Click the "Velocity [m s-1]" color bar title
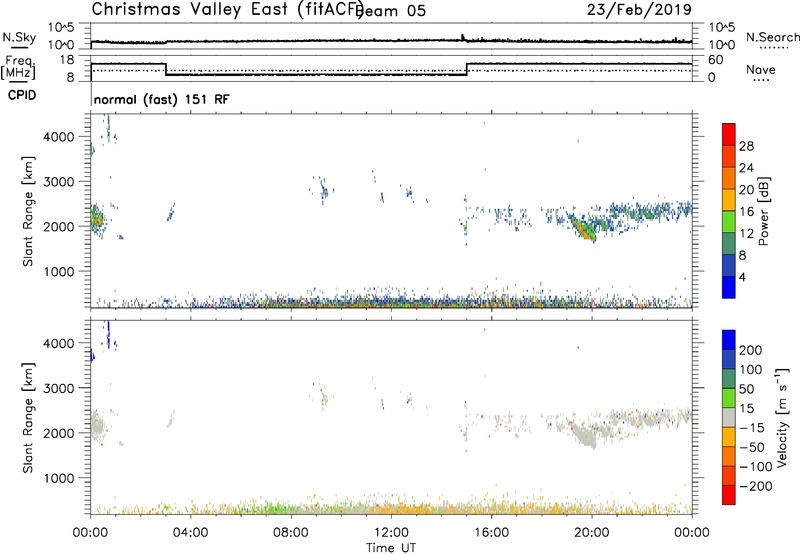 [x=781, y=417]
